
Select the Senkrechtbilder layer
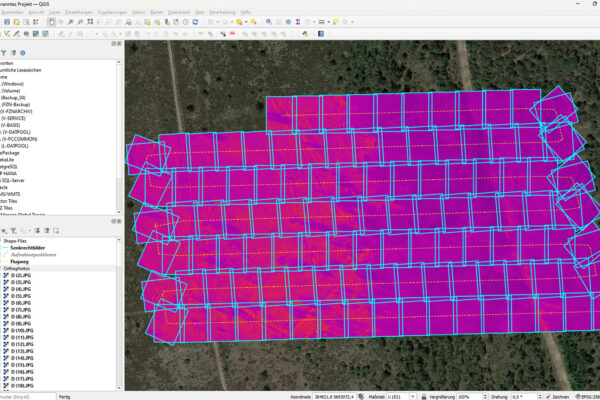pos(28,248)
